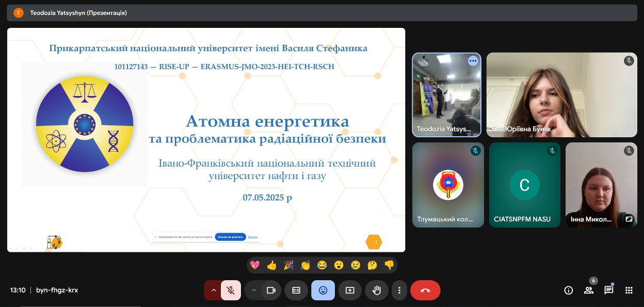Click the CIATSNPFM NASU participant tile

[524, 185]
